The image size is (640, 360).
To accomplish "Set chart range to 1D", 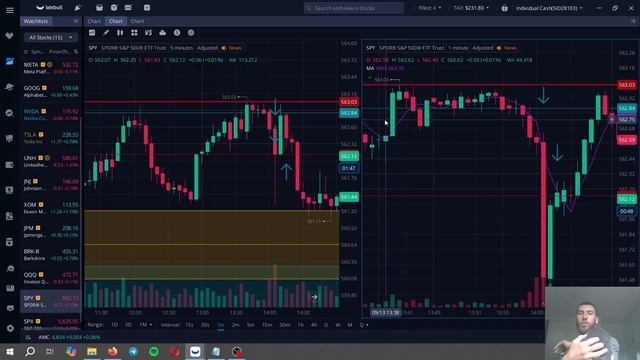I will pos(114,325).
